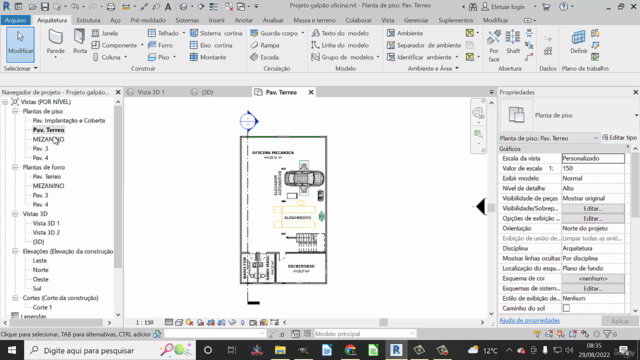
Task: Open the Modelo principal dropdown
Action: (x=364, y=333)
